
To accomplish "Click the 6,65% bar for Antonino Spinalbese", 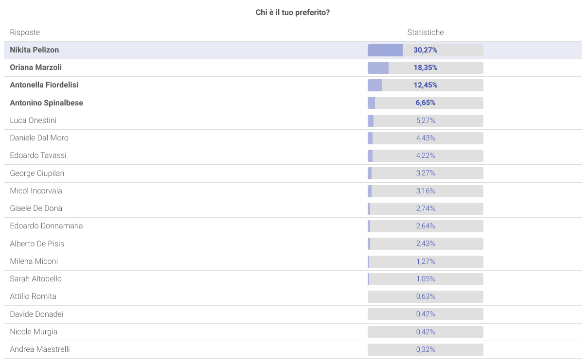I will click(x=426, y=103).
